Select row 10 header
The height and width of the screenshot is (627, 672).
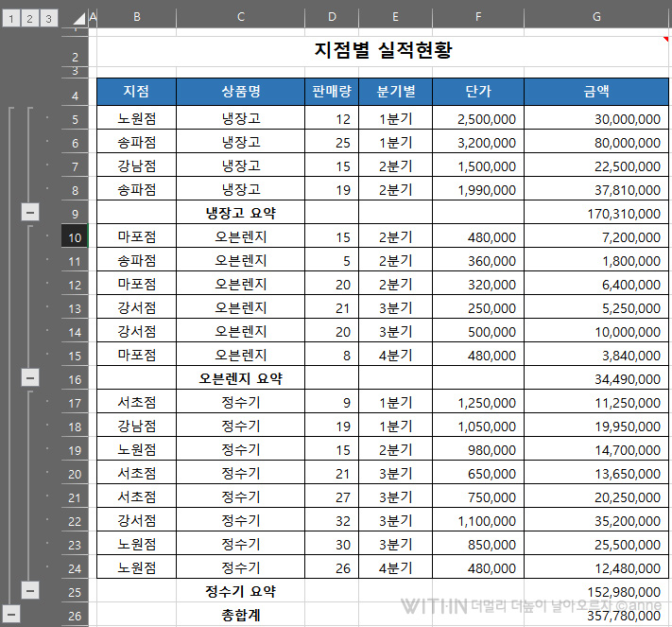point(75,237)
